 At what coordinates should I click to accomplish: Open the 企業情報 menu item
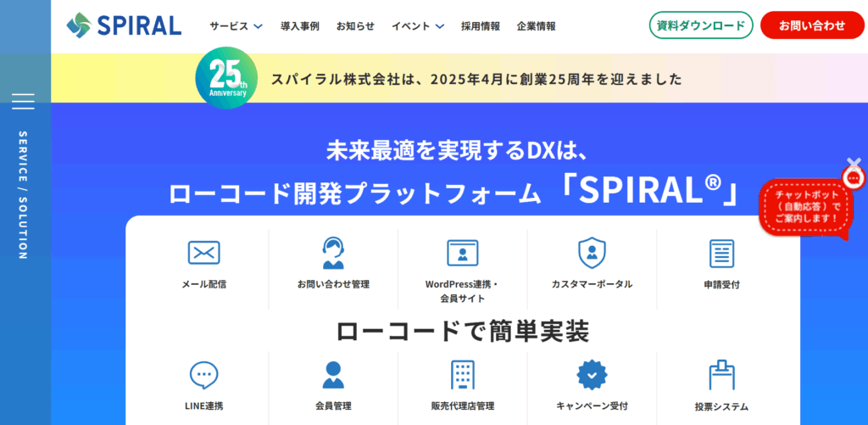[x=537, y=25]
